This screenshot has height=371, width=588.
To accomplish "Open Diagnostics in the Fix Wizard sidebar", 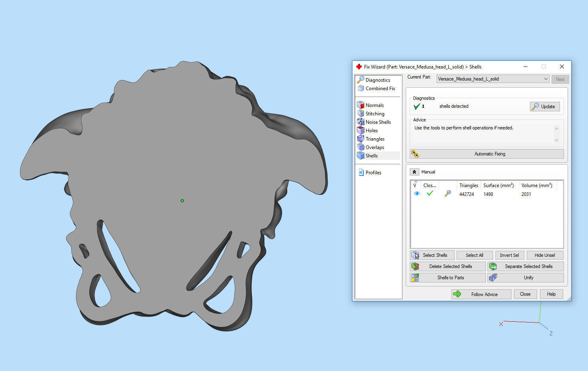I will point(378,80).
